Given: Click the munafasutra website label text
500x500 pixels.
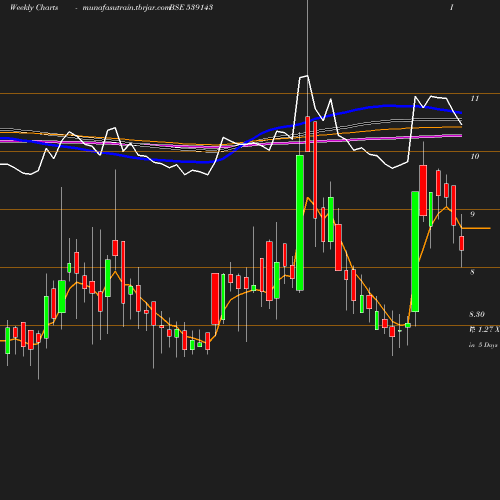Looking at the screenshot, I should point(126,8).
